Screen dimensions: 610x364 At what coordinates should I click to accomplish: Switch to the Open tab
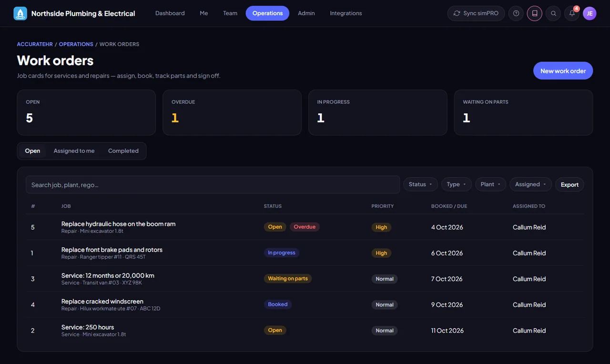(32, 151)
